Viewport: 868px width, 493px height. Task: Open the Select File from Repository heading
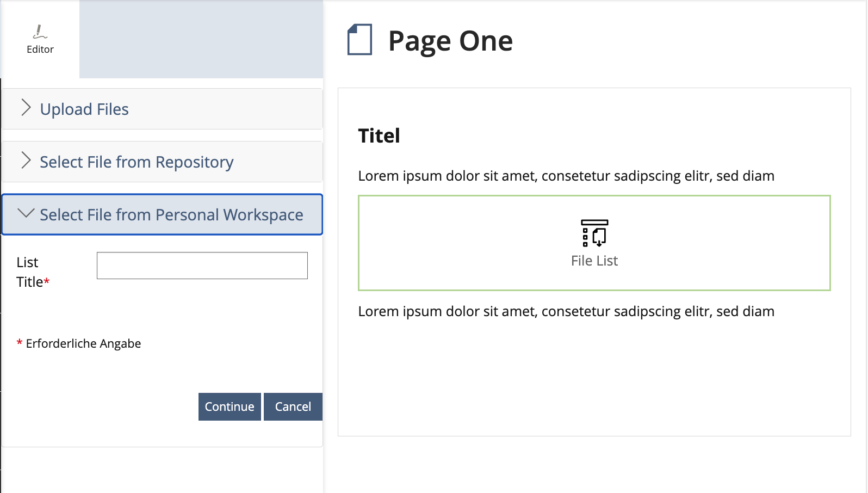(x=137, y=162)
